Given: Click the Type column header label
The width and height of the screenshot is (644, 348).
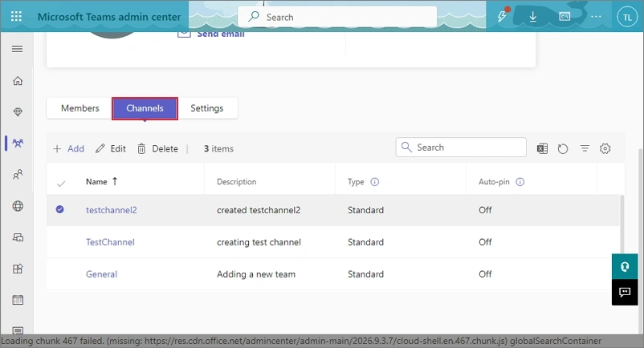Looking at the screenshot, I should click(356, 181).
